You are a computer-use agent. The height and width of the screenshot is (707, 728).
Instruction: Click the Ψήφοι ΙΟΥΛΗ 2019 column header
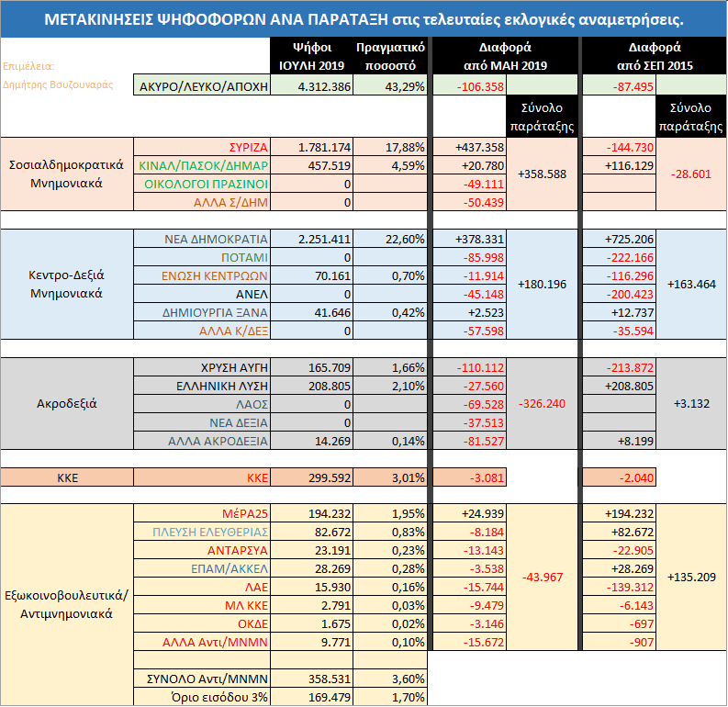pyautogui.click(x=311, y=56)
